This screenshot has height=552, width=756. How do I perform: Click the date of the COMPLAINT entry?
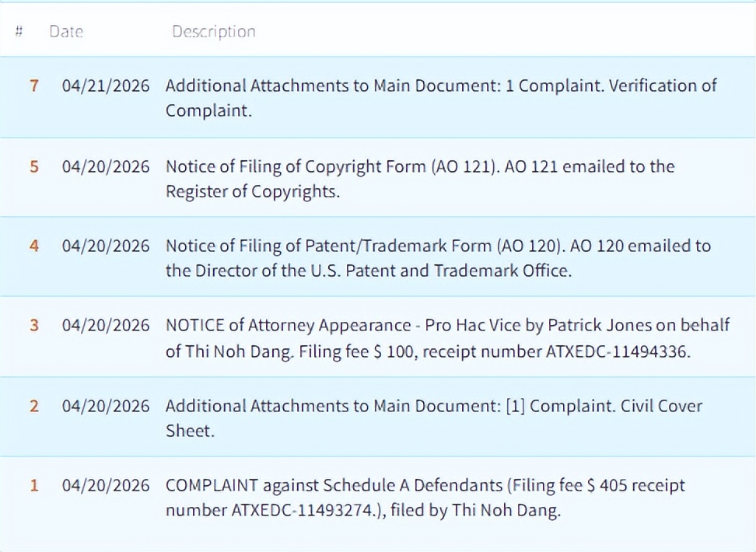click(106, 485)
